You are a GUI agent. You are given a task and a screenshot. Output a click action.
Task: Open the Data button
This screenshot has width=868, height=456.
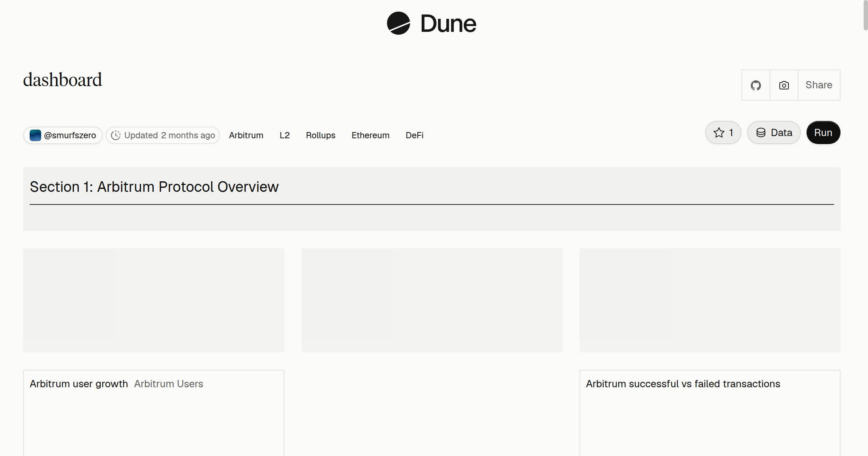click(x=774, y=132)
